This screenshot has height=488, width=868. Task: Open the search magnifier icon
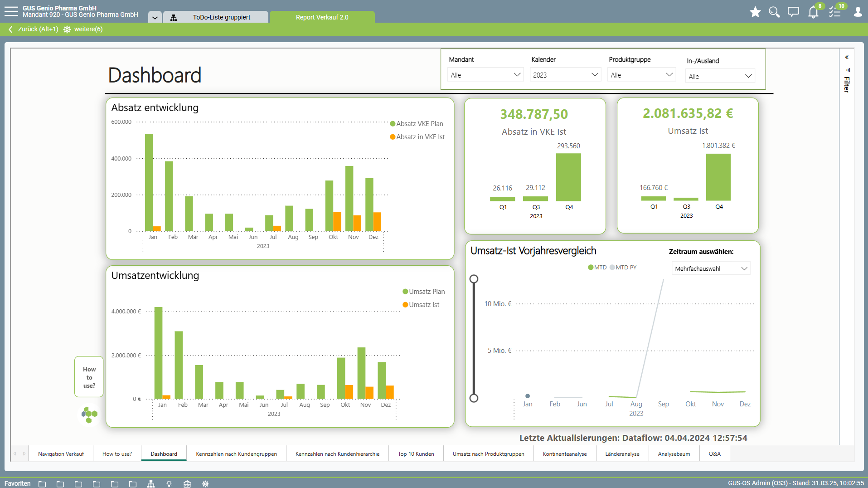(x=774, y=12)
